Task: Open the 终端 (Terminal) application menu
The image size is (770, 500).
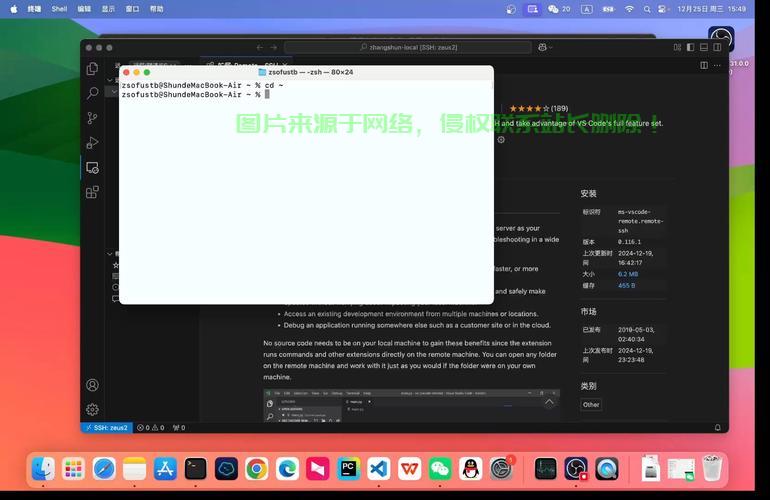Action: click(34, 9)
